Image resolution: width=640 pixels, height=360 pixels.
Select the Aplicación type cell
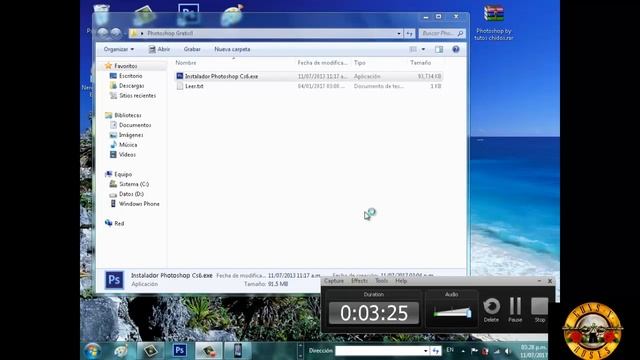click(x=367, y=76)
